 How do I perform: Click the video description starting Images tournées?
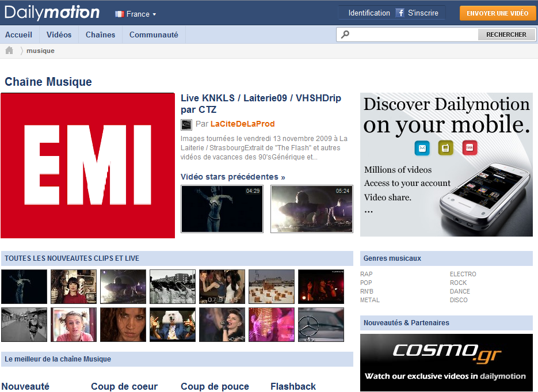click(x=264, y=147)
